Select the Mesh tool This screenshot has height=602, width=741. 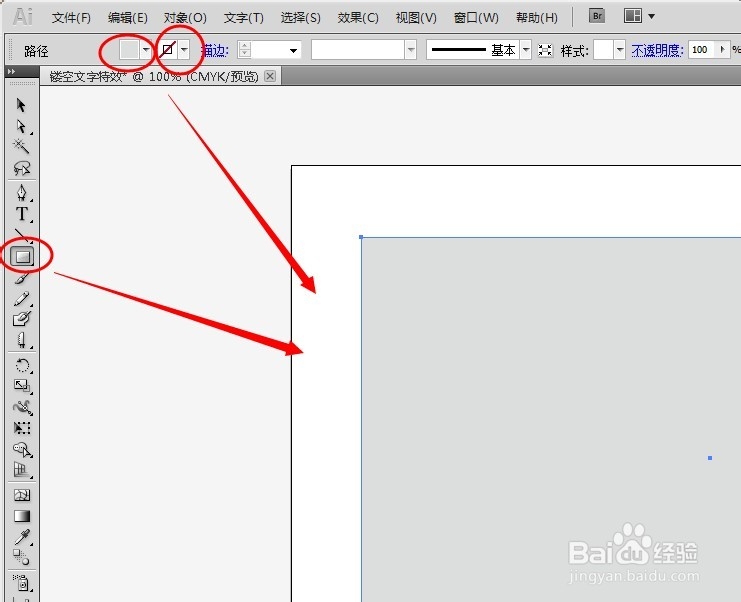point(22,495)
